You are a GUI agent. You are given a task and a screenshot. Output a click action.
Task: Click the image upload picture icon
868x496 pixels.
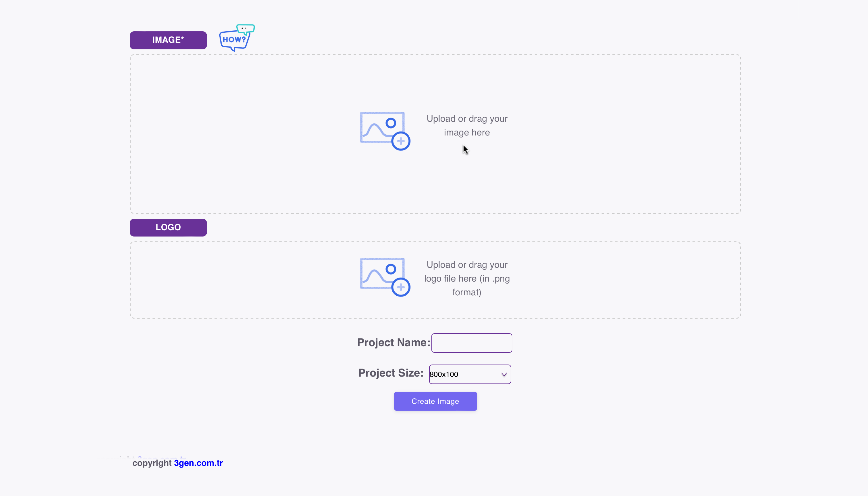[x=385, y=131]
